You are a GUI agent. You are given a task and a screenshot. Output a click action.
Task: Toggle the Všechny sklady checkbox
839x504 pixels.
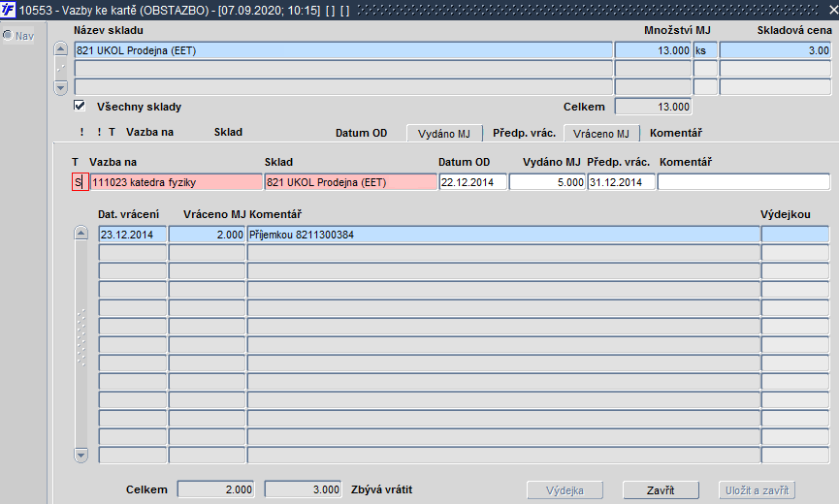click(x=80, y=106)
